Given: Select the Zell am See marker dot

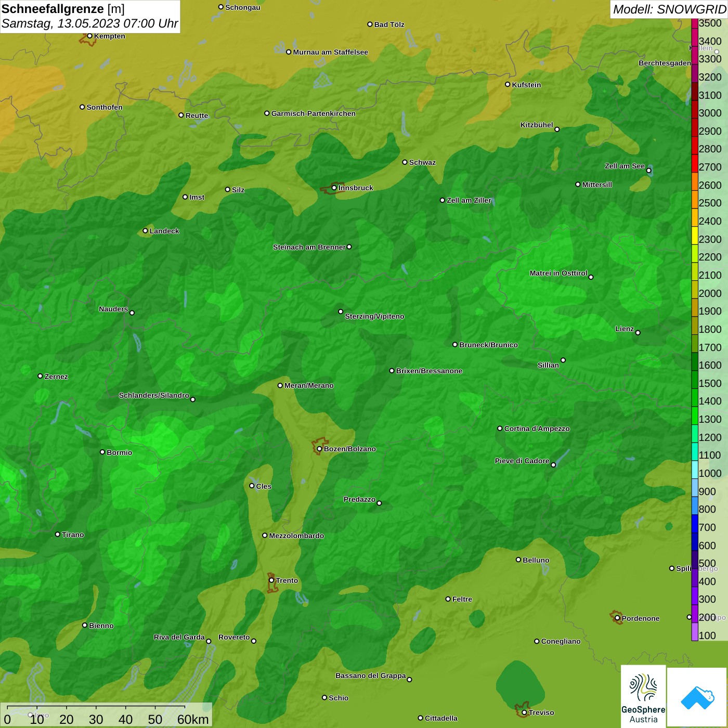Looking at the screenshot, I should click(x=648, y=171).
